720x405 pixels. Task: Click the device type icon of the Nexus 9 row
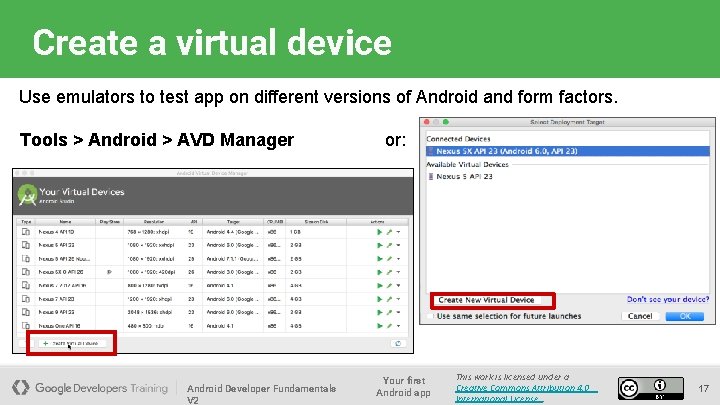[26, 312]
